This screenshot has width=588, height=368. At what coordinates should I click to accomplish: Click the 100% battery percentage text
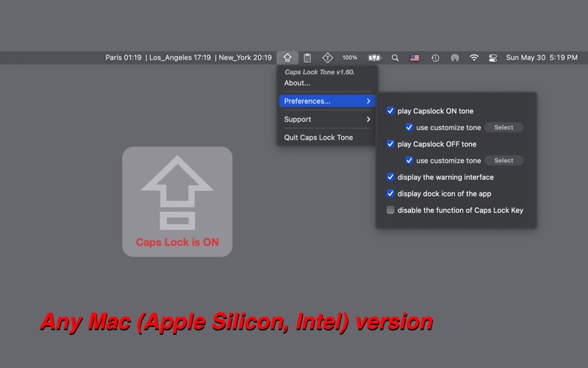pyautogui.click(x=350, y=58)
